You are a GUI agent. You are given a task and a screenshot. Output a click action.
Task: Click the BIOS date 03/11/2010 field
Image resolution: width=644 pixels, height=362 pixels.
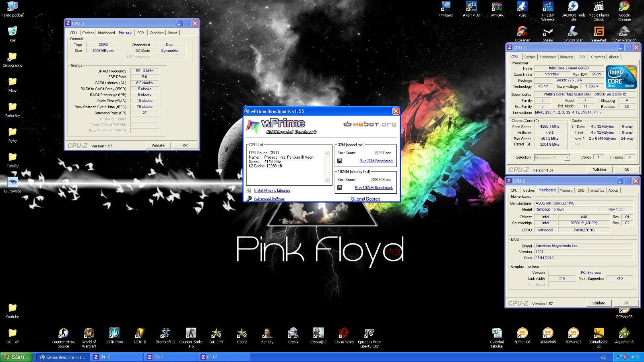tap(584, 258)
